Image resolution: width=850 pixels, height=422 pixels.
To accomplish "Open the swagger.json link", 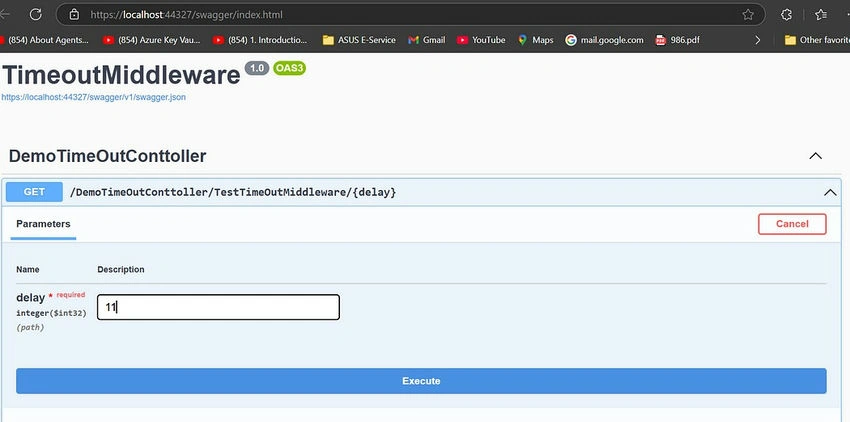I will [93, 98].
